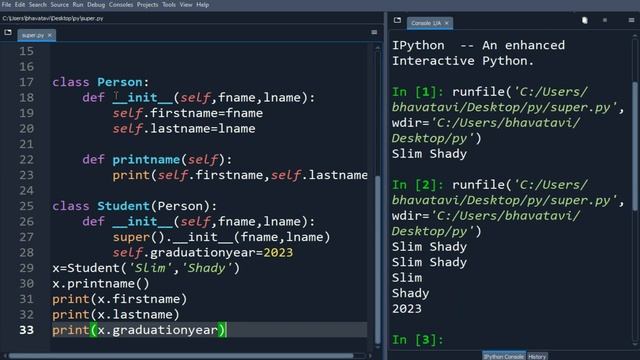
Task: Click 'self.firstname=fname' code line
Action: pyautogui.click(x=188, y=113)
